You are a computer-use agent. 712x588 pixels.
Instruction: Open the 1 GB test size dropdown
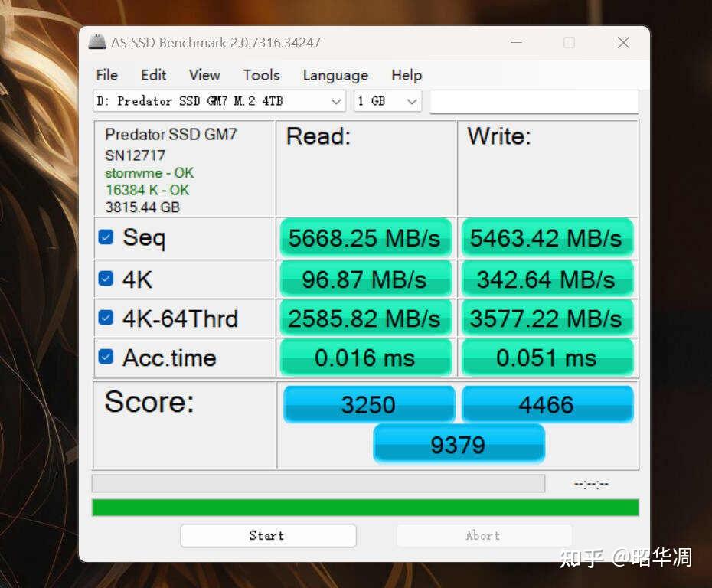point(412,101)
